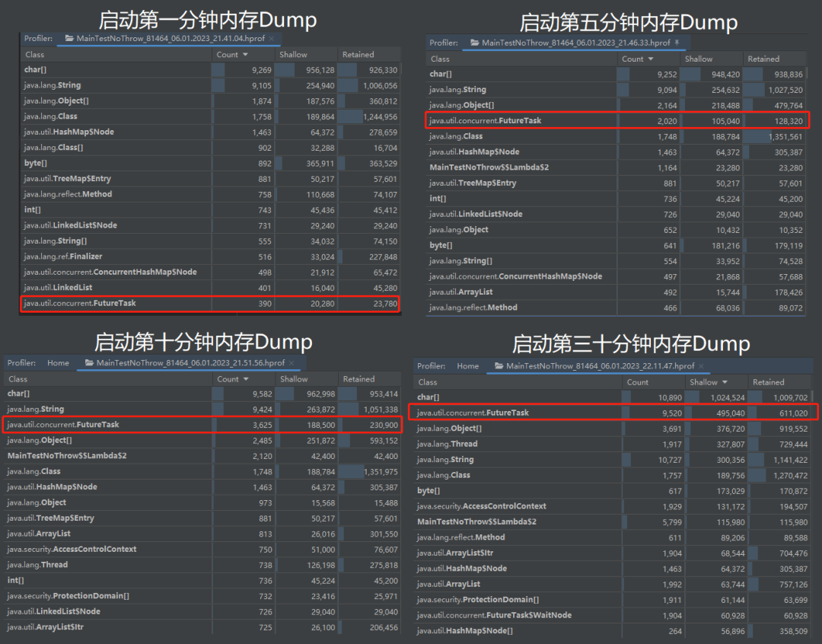Viewport: 822px width, 644px height.
Task: Select java.lang.Object row with count 652
Action: coord(616,230)
